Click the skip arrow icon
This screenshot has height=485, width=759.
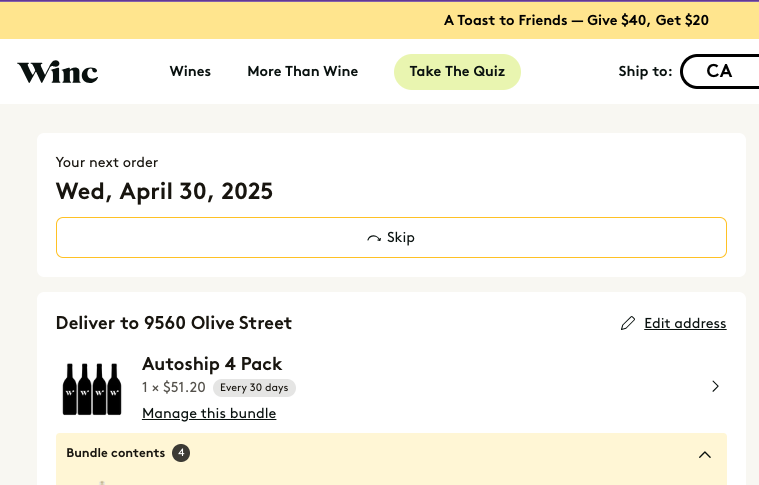(374, 238)
